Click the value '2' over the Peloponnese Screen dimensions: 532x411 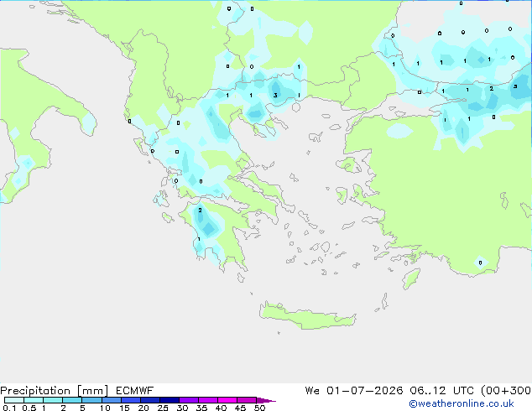point(201,211)
